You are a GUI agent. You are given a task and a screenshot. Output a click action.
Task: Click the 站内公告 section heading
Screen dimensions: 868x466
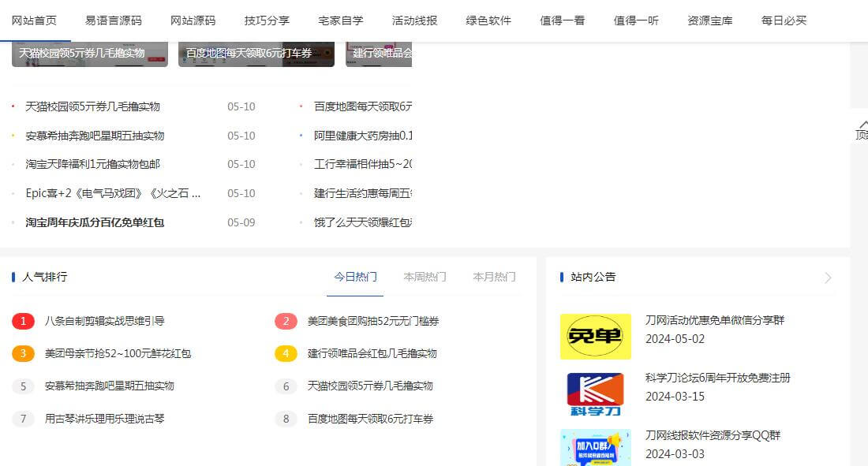click(x=593, y=277)
